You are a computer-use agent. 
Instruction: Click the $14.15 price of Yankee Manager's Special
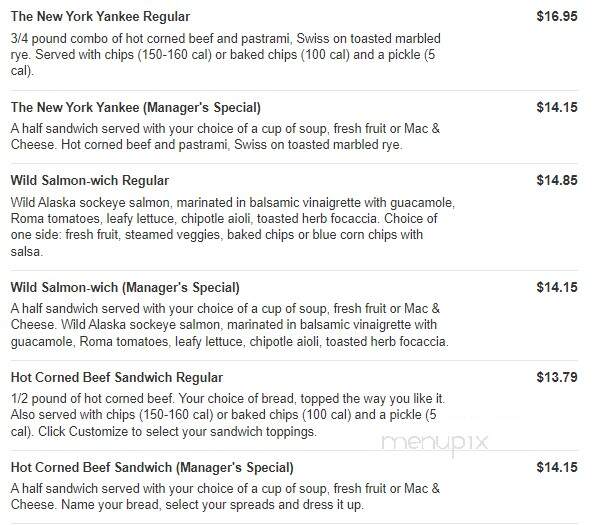pos(557,107)
